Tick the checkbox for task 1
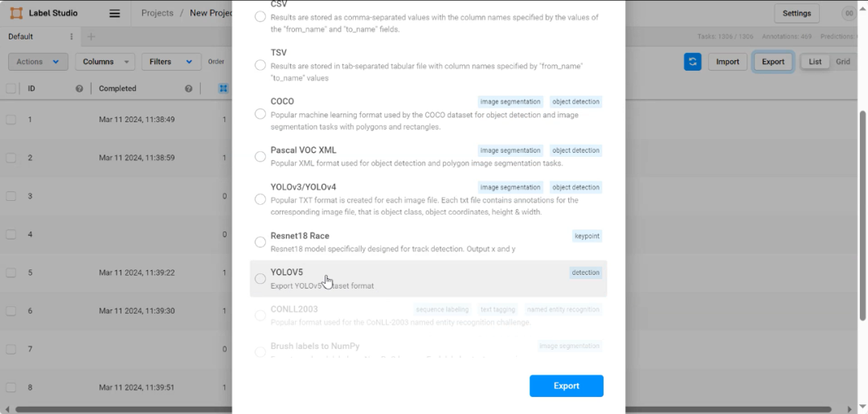Image resolution: width=868 pixels, height=414 pixels. pos(11,119)
